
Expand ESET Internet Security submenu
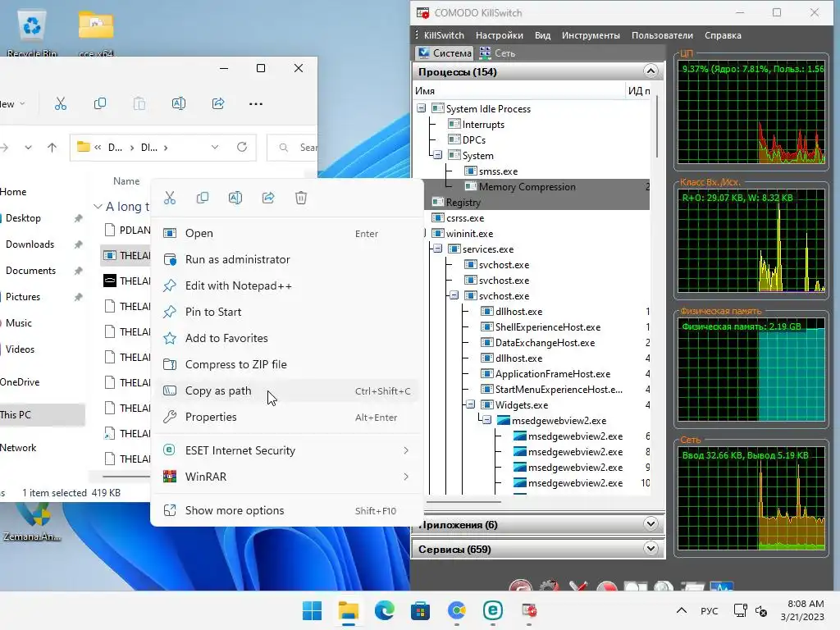(x=287, y=450)
